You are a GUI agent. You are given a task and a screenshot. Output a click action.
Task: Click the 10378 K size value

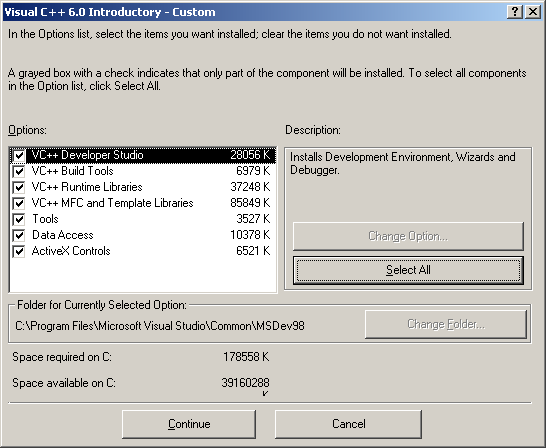click(x=250, y=235)
